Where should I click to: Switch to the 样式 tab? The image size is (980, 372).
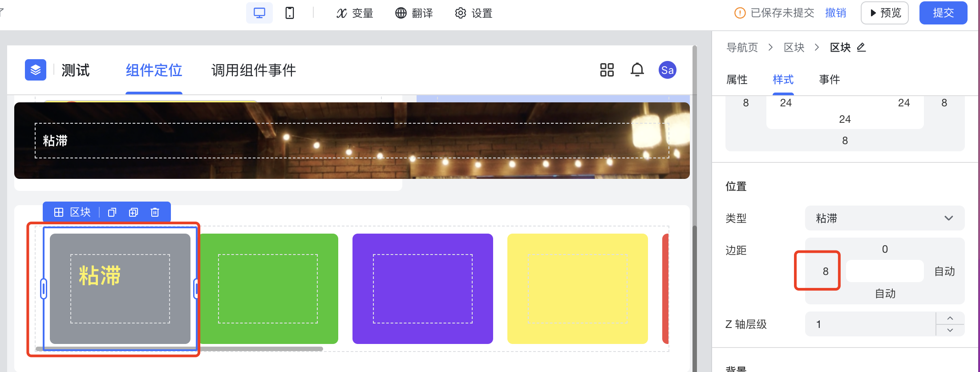pyautogui.click(x=783, y=80)
